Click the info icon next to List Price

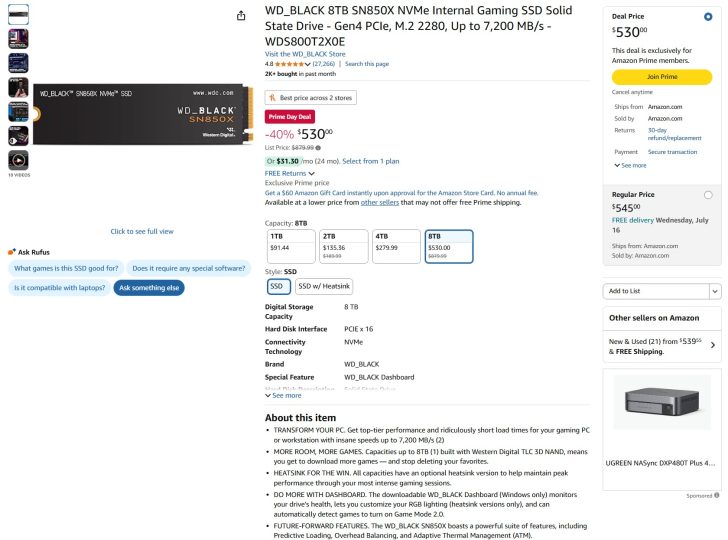click(x=318, y=148)
